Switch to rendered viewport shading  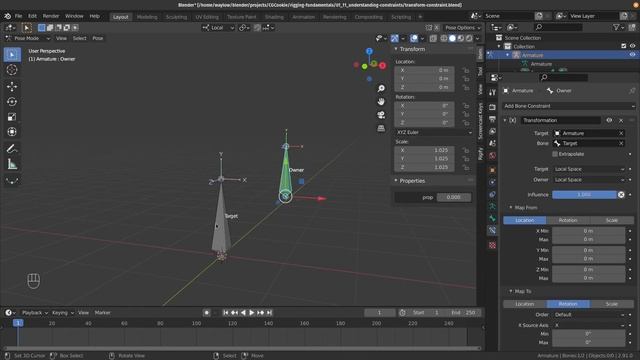[469, 38]
